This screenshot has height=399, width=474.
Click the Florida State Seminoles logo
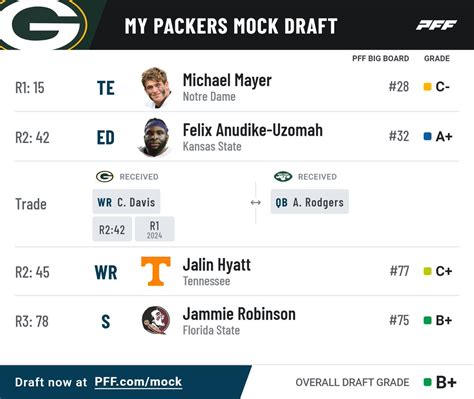(x=156, y=320)
